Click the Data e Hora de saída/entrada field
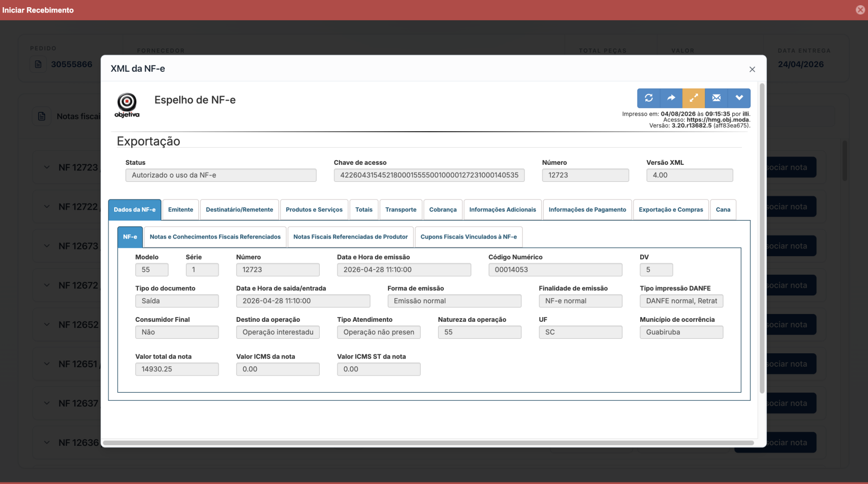 tap(303, 301)
